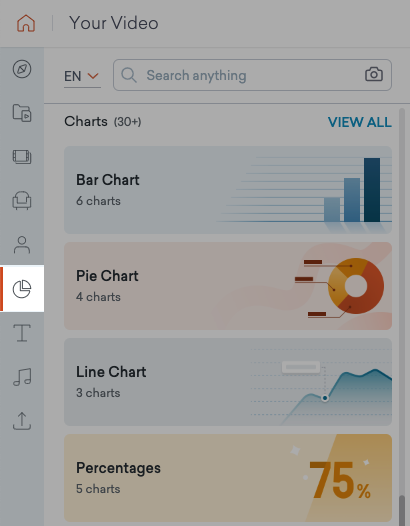Open the video folder projects icon
The width and height of the screenshot is (410, 526).
coord(22,113)
